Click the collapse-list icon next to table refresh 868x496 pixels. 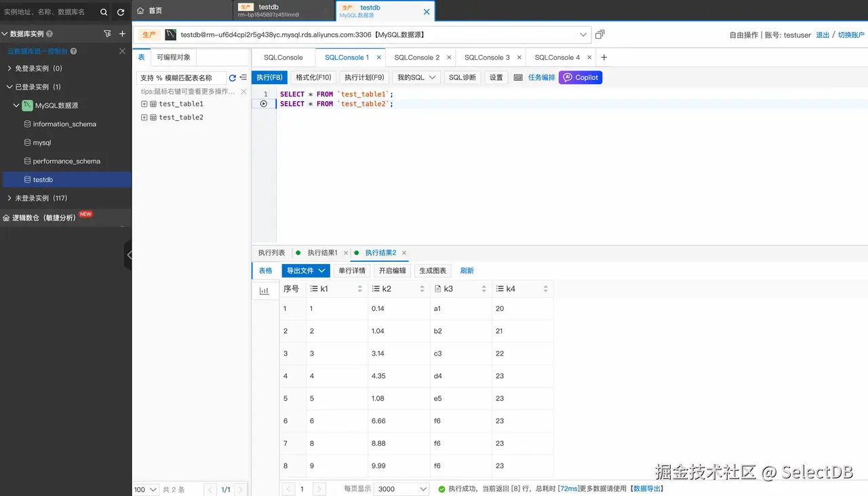point(243,78)
